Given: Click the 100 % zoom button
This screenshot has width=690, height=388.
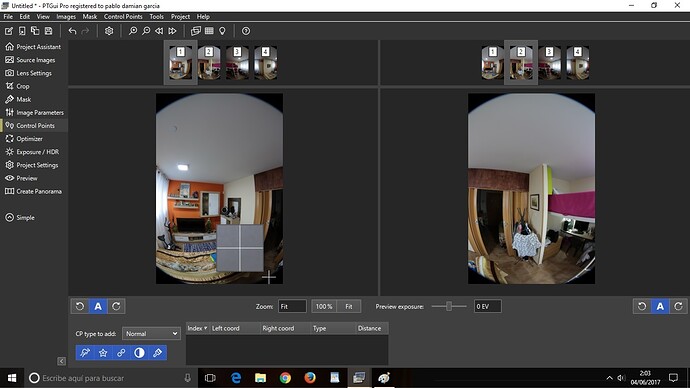Looking at the screenshot, I should pyautogui.click(x=324, y=307).
